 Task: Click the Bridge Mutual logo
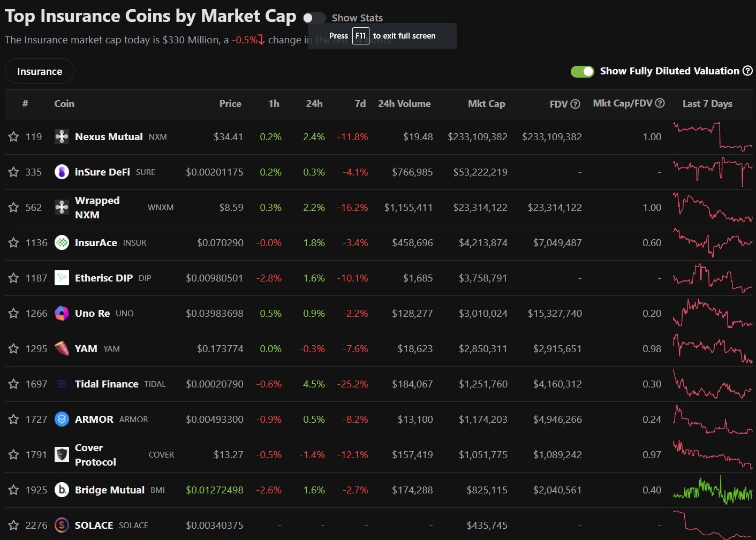pyautogui.click(x=62, y=490)
